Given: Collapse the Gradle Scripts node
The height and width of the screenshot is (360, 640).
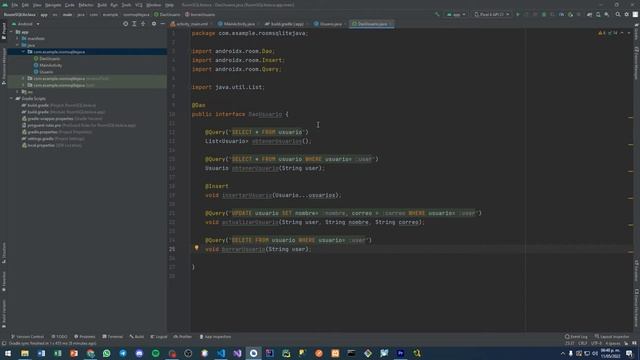Looking at the screenshot, I should coord(11,98).
